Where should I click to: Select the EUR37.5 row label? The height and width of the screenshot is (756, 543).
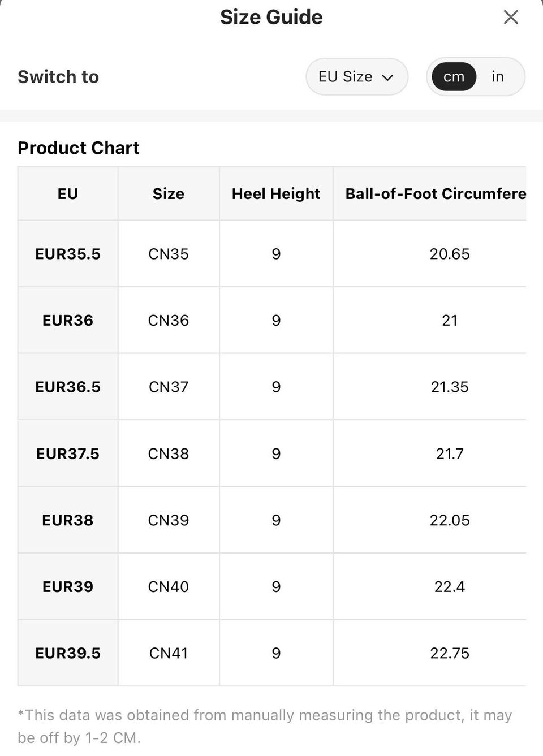[68, 453]
